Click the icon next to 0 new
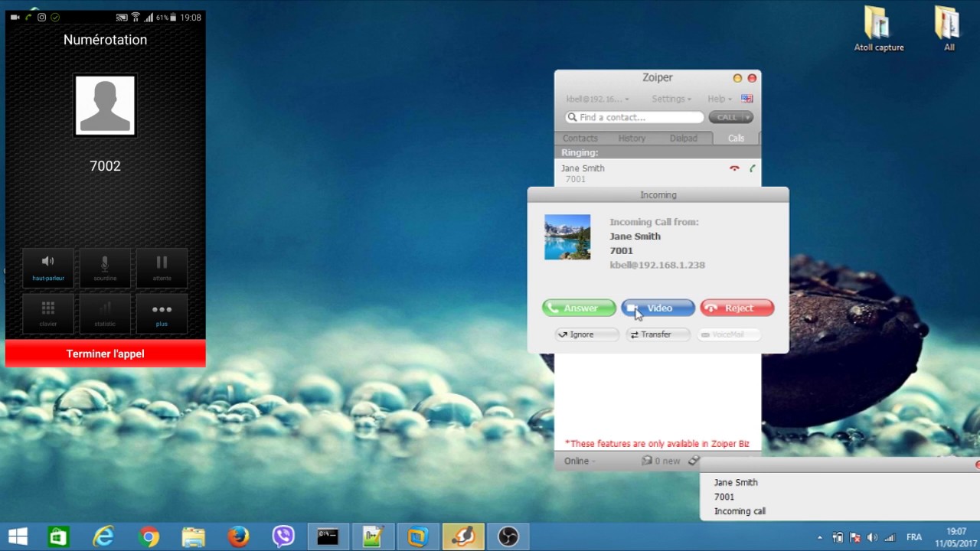 coord(694,461)
